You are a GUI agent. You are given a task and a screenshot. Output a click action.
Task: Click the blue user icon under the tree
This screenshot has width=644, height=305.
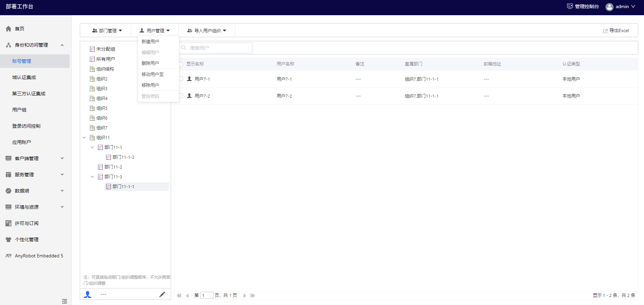[88, 295]
